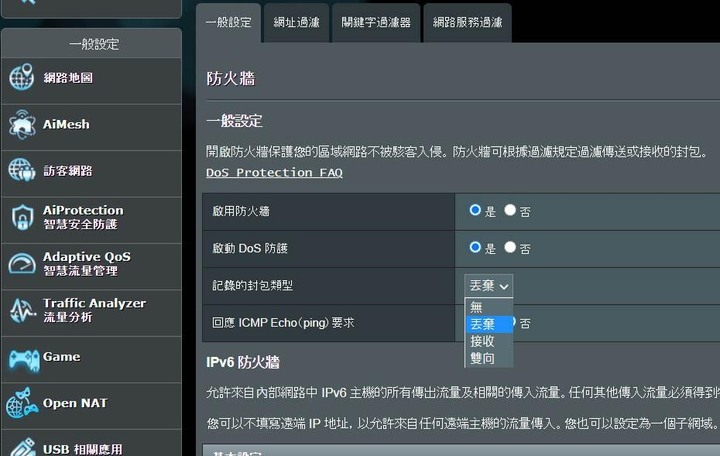Image resolution: width=720 pixels, height=456 pixels.
Task: Click the AiProtection shield lock icon
Action: coord(22,217)
